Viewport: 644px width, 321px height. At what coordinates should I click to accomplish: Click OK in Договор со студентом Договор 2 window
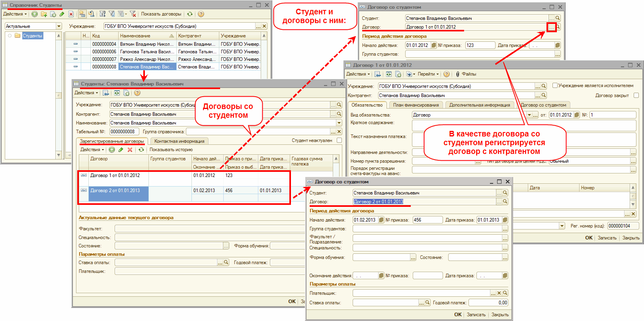click(x=458, y=314)
